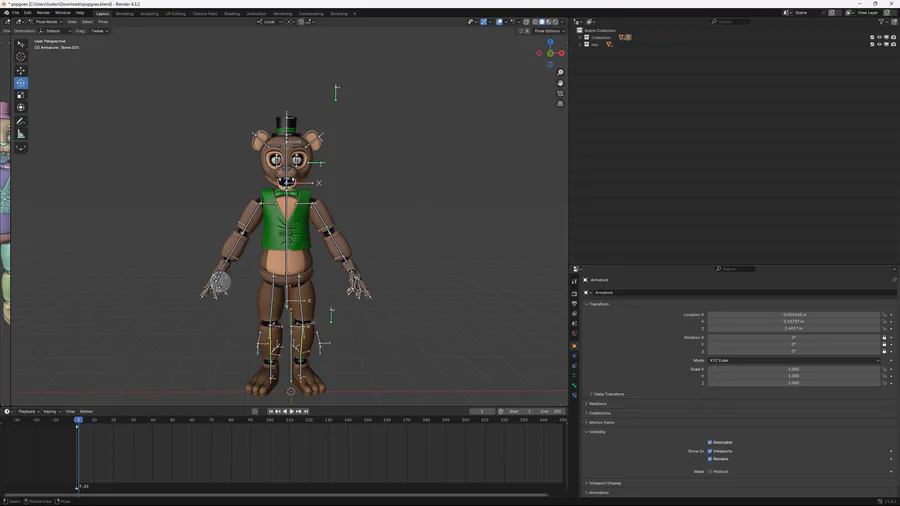900x506 pixels.
Task: Open the Pose Mode dropdown
Action: point(46,21)
